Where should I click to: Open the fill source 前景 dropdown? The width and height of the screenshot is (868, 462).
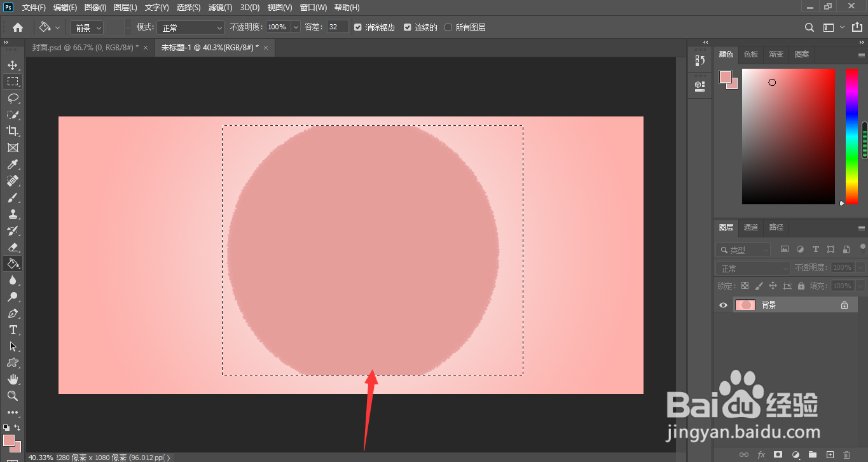tap(86, 27)
